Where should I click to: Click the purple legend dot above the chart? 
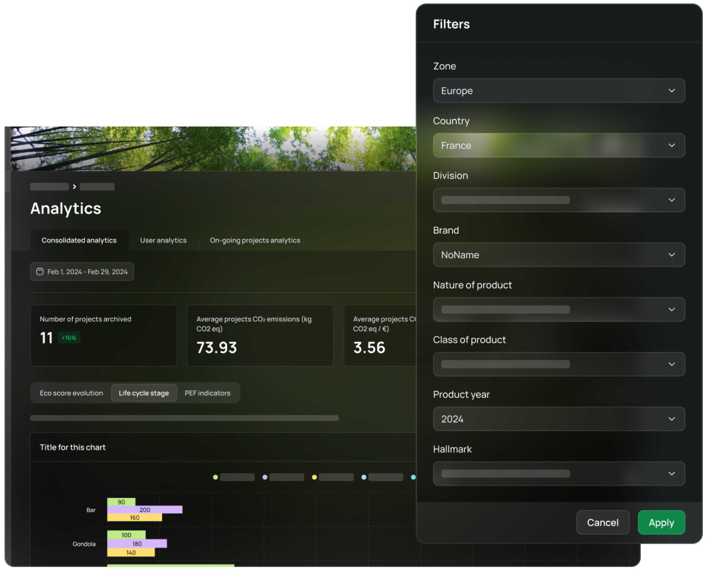coord(265,477)
